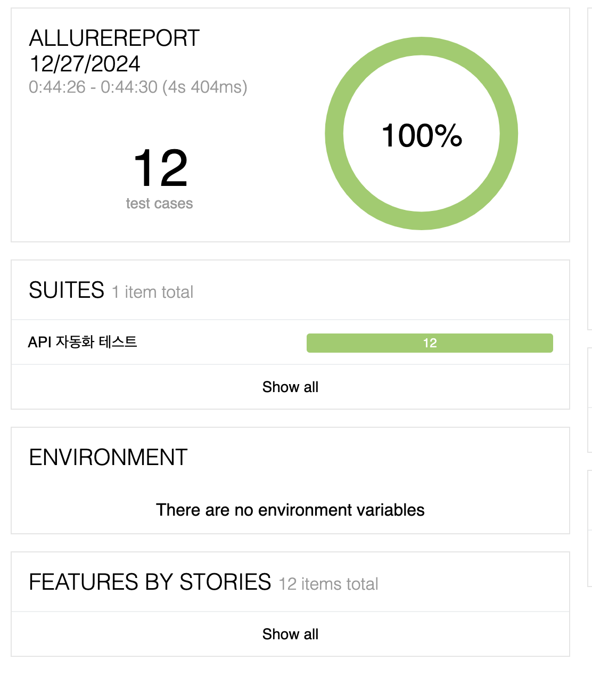Image resolution: width=592 pixels, height=700 pixels.
Task: Click the 1 item total counter
Action: pyautogui.click(x=153, y=292)
